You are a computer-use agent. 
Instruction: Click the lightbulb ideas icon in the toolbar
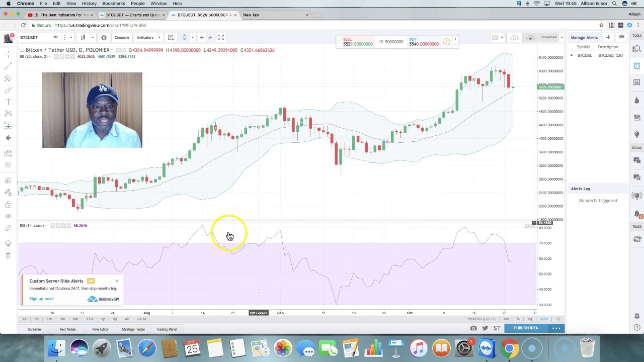185,37
